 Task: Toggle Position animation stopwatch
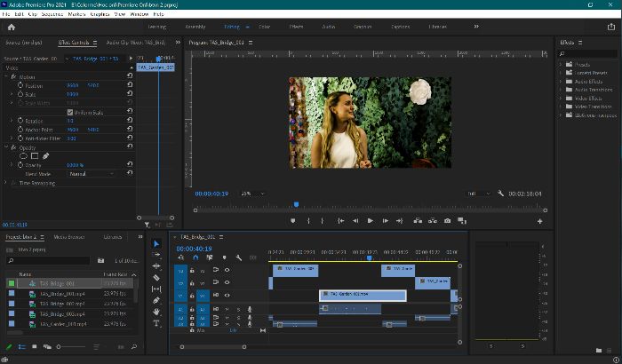(x=20, y=85)
